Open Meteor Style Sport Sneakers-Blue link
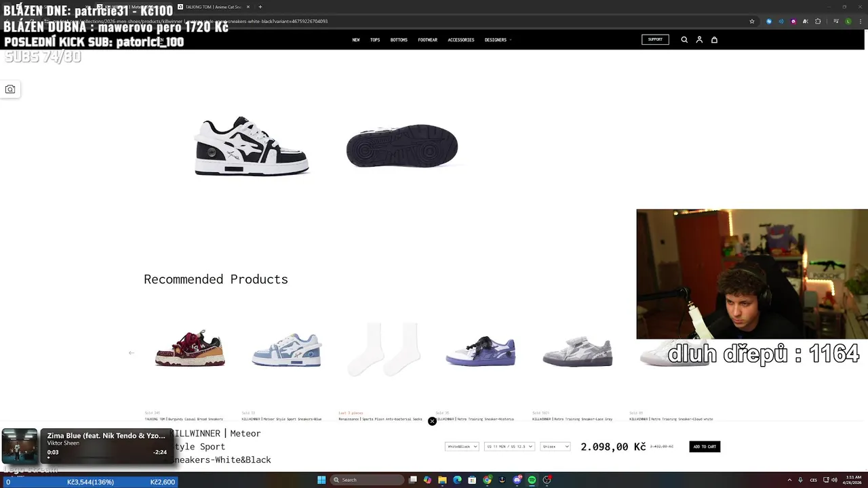 pos(281,419)
